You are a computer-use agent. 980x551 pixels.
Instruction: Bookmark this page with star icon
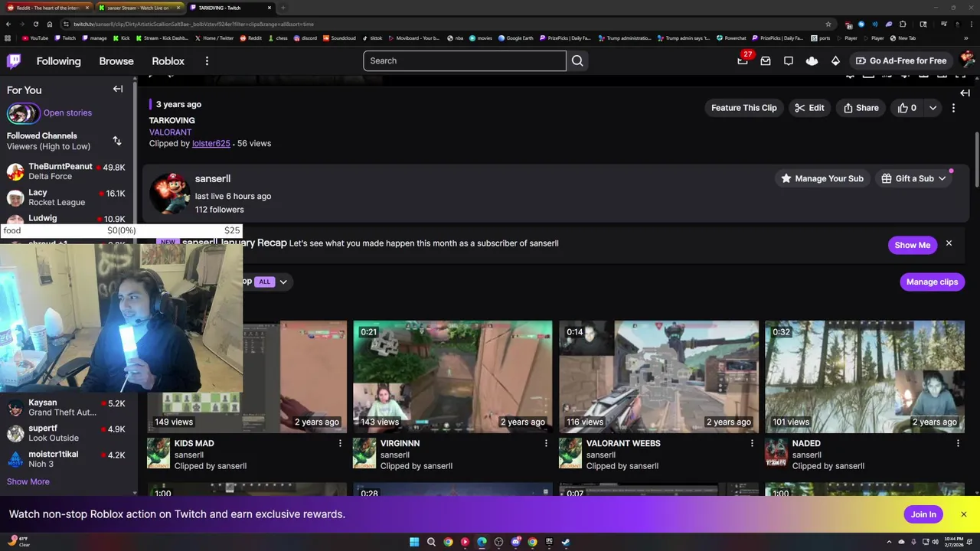click(828, 24)
